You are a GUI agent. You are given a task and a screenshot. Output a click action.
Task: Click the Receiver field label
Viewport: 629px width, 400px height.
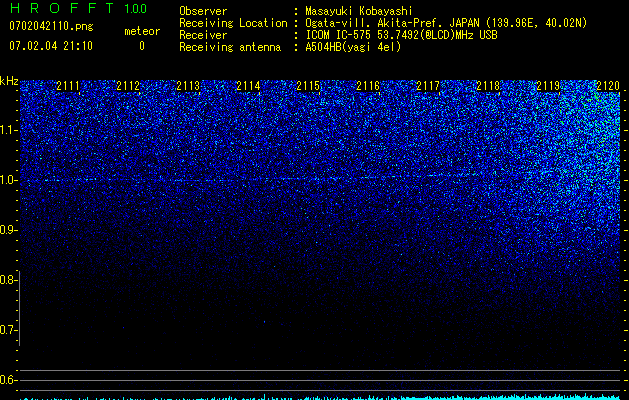pos(203,35)
